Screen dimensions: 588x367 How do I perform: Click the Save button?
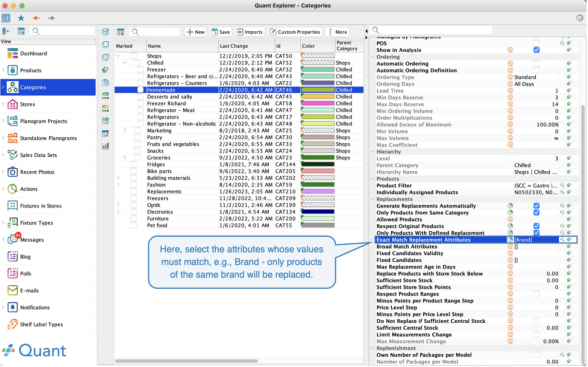pos(220,32)
